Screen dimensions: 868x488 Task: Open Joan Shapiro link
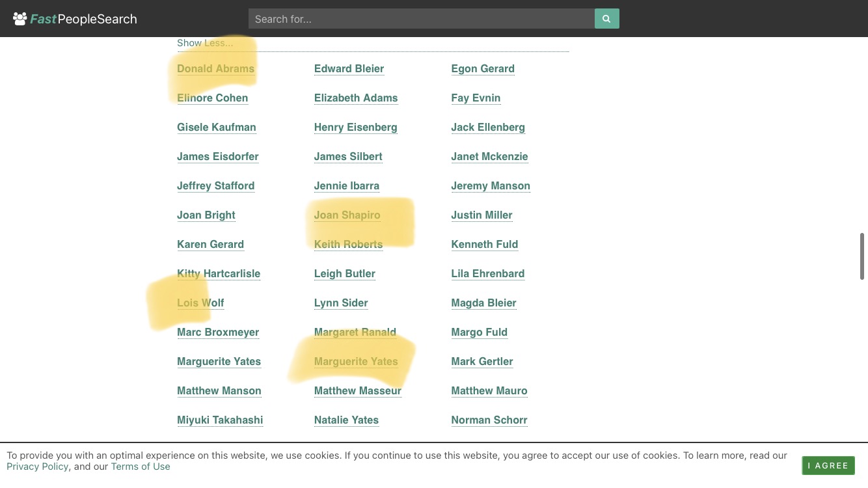347,215
